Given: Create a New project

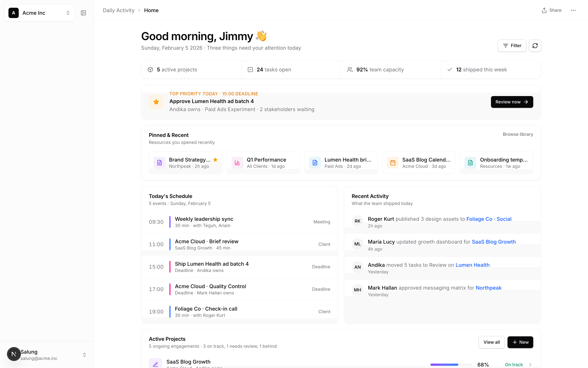Looking at the screenshot, I should click(520, 342).
